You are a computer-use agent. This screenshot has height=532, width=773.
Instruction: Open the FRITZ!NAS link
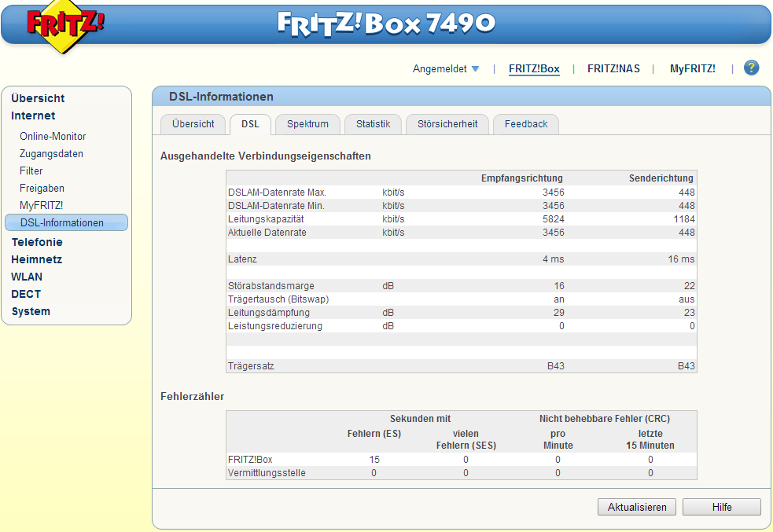pos(613,69)
